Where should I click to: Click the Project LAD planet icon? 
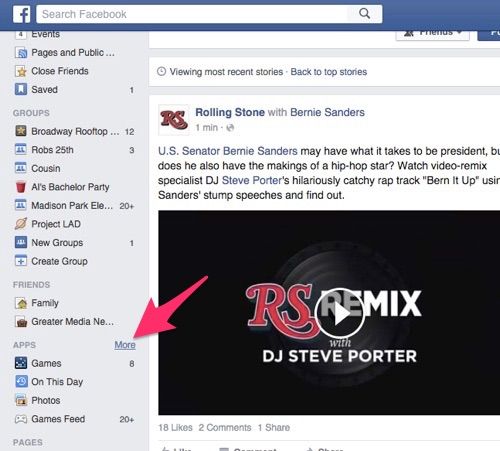pyautogui.click(x=21, y=224)
